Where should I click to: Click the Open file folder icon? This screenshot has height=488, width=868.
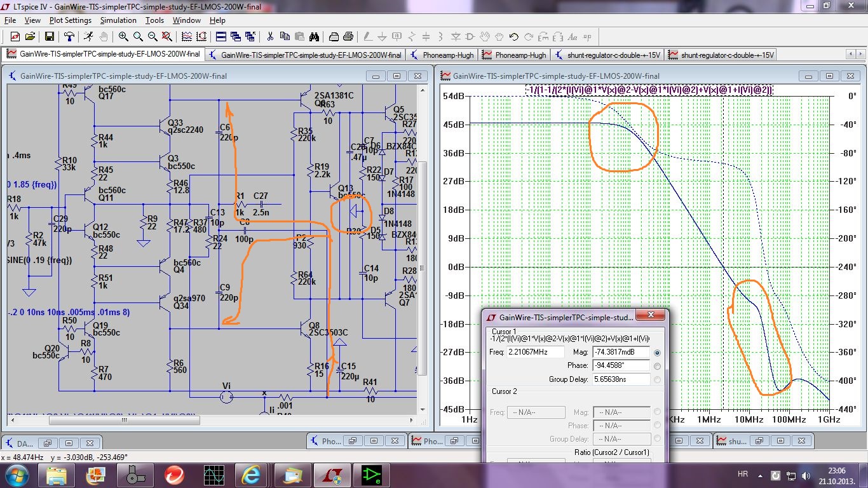point(30,37)
